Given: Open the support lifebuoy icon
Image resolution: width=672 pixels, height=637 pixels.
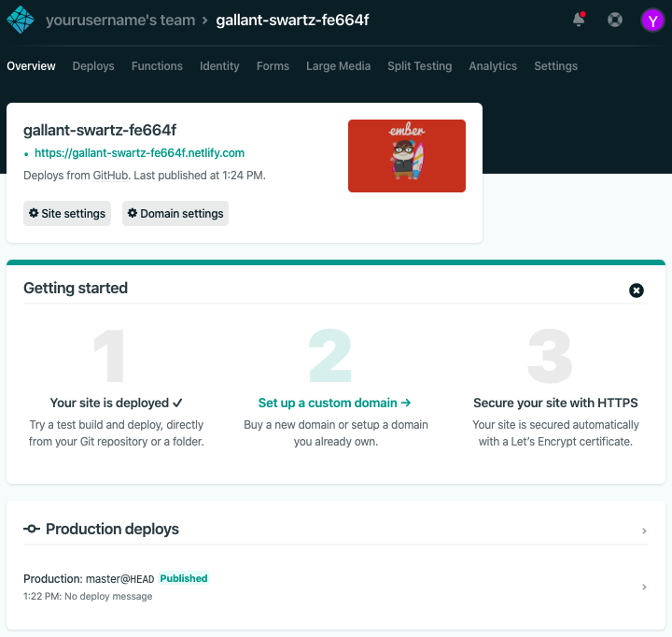Looking at the screenshot, I should 614,20.
